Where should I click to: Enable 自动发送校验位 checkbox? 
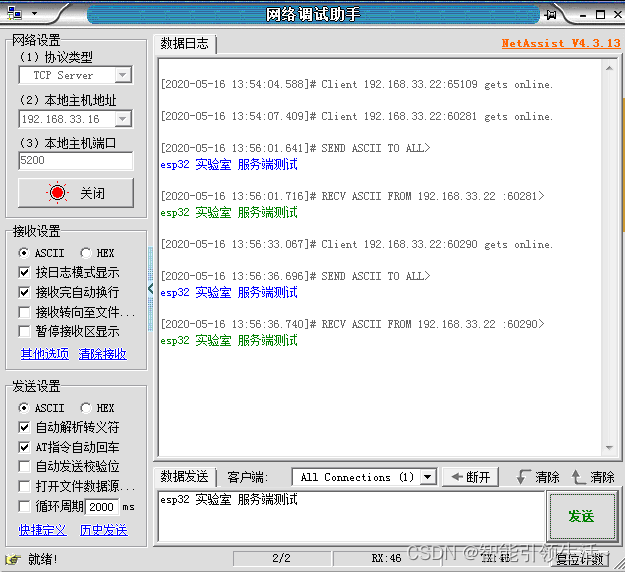(24, 466)
